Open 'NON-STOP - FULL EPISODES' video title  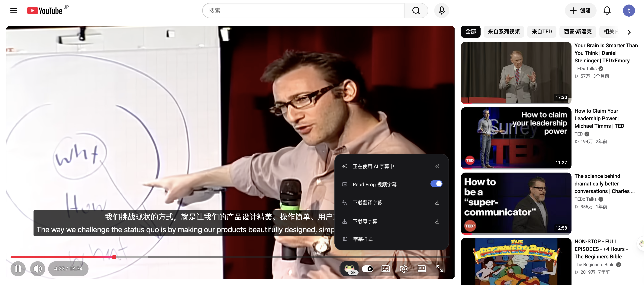pos(601,249)
